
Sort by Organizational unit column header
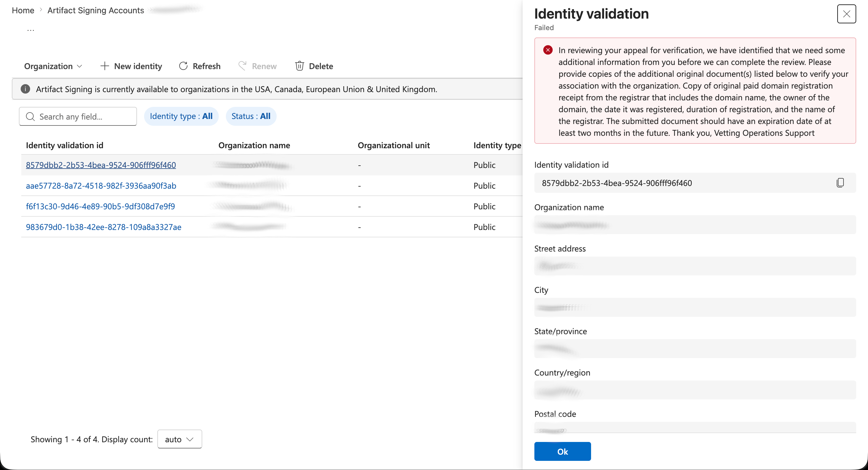pos(394,145)
